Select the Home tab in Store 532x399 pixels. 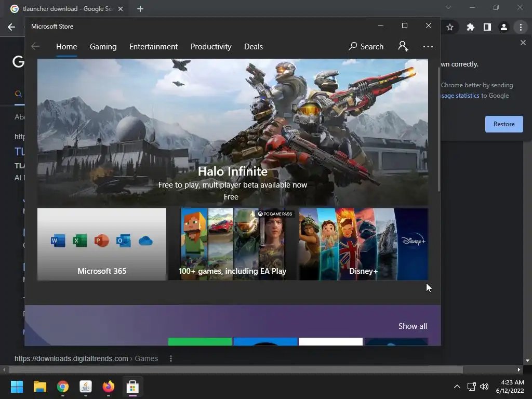point(66,46)
